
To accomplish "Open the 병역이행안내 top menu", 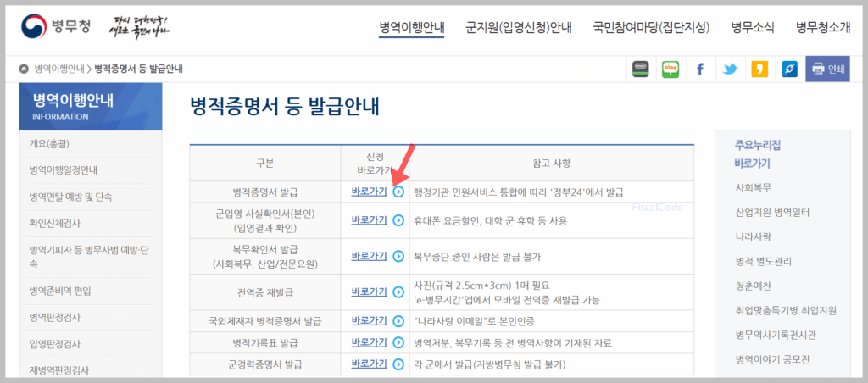I will 412,27.
